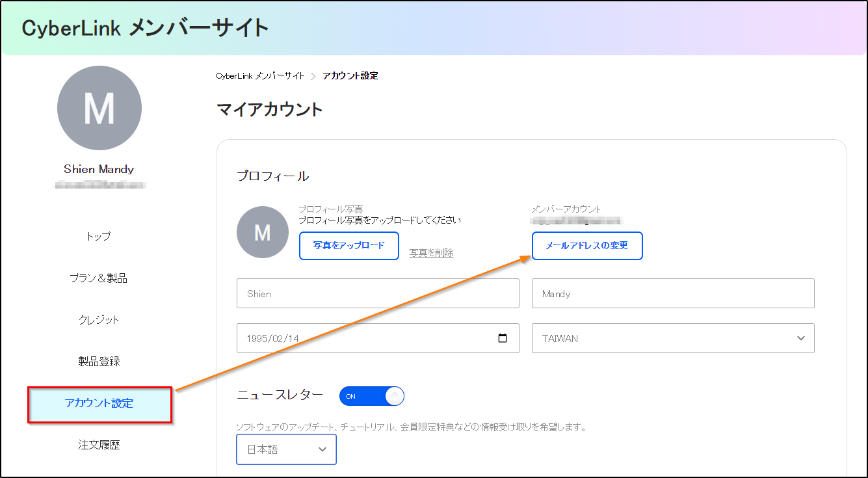868x478 pixels.
Task: Click the breadcrumb chevron separator
Action: [313, 76]
